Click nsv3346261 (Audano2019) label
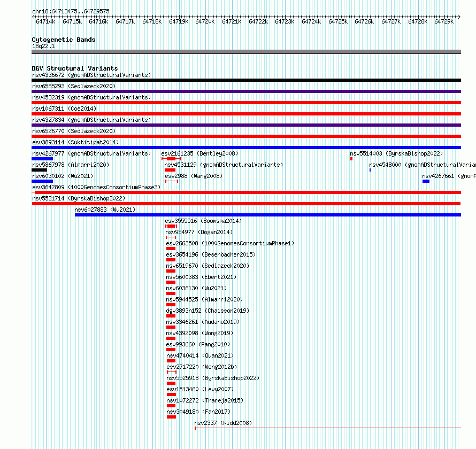 (x=203, y=322)
